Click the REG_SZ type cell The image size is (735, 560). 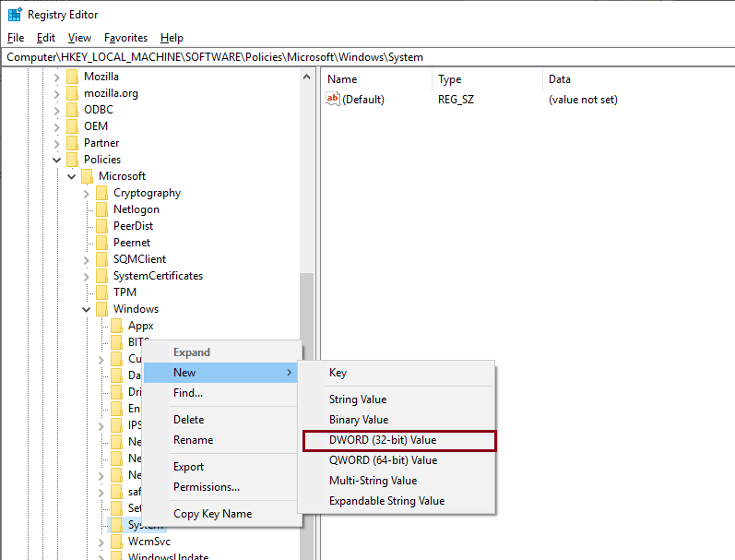[x=456, y=100]
